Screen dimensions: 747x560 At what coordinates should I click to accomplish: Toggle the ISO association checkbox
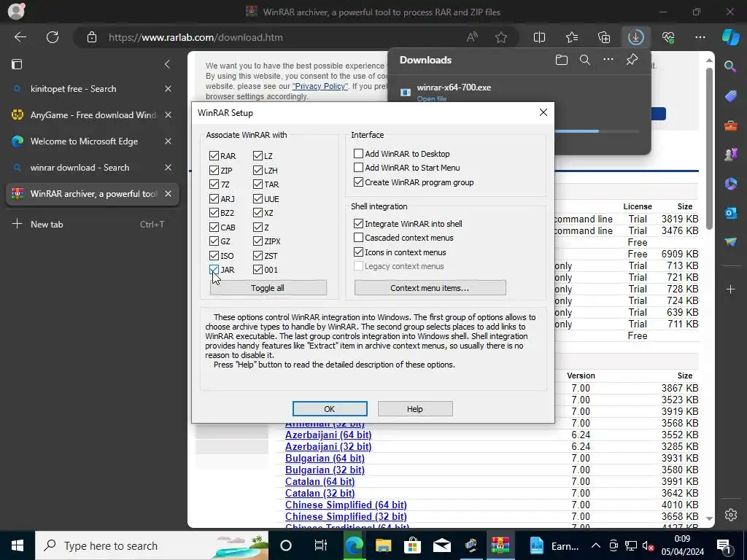click(x=214, y=256)
